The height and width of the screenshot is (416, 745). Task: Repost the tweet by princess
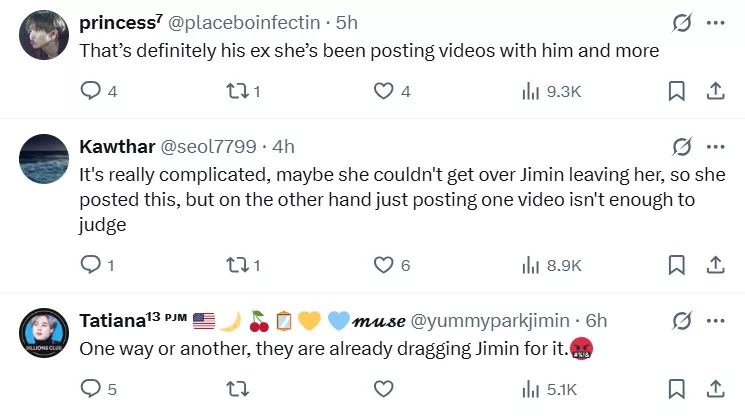click(x=236, y=92)
